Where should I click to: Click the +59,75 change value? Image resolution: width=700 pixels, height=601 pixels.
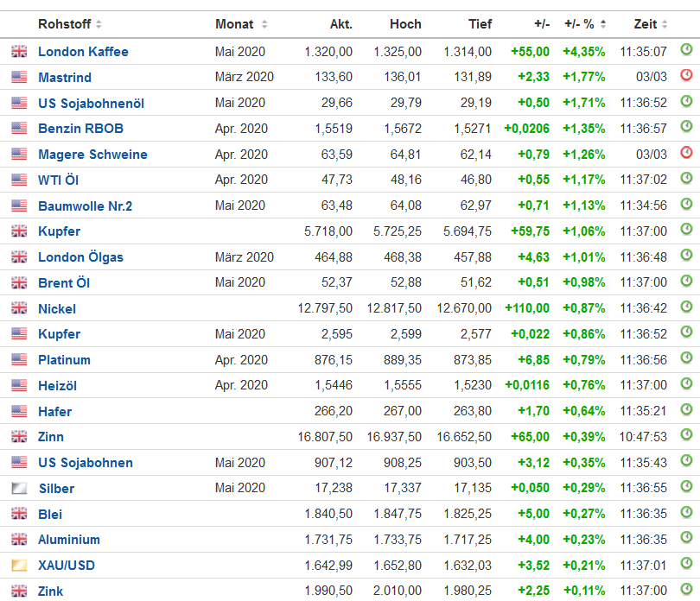[x=530, y=231]
